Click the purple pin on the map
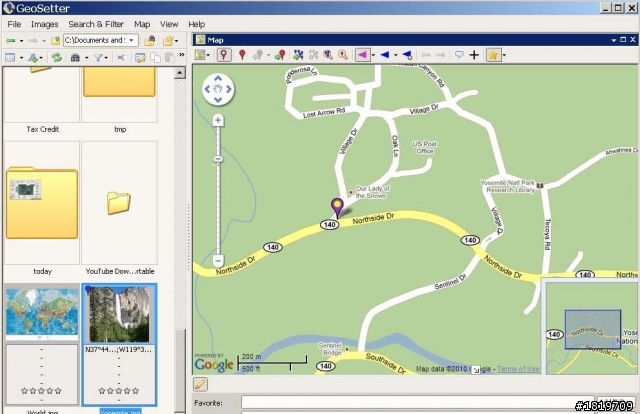The image size is (640, 414). pyautogui.click(x=337, y=208)
